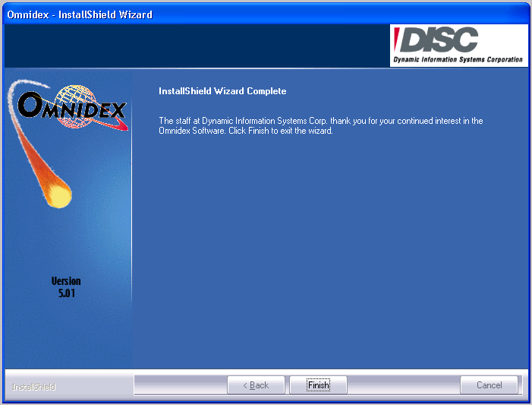Click the InstallShield brand label at bottom
The image size is (532, 405).
click(33, 387)
